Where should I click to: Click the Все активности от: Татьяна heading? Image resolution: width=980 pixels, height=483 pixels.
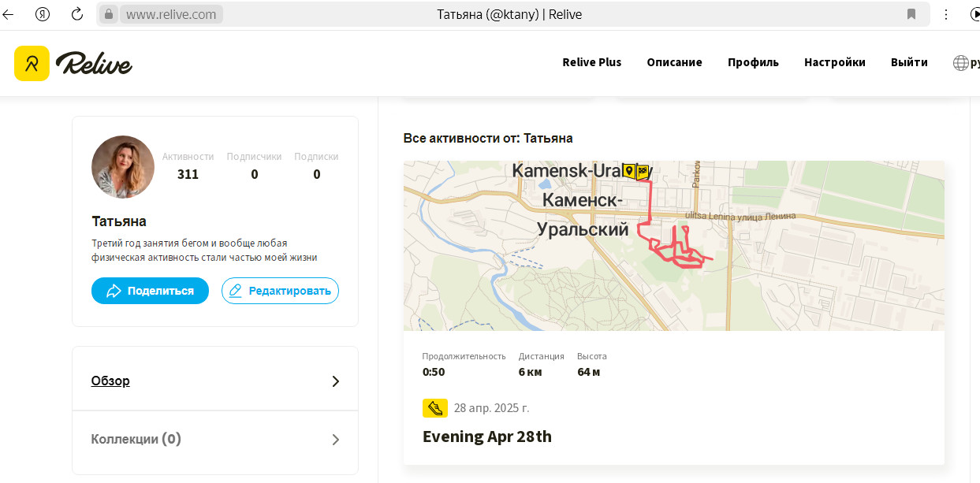(488, 138)
